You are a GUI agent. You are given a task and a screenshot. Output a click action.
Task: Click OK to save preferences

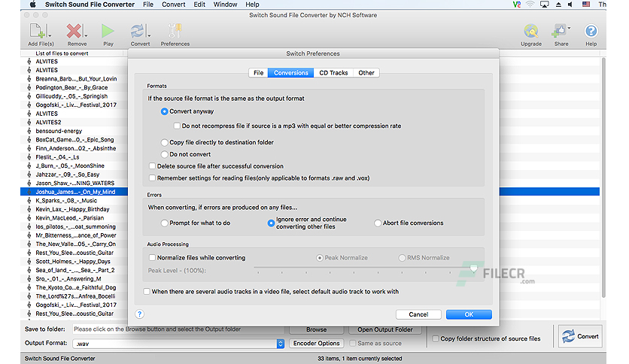tap(469, 314)
